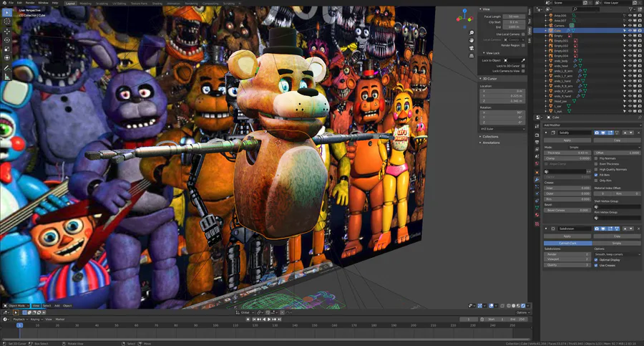This screenshot has height=346, width=644.
Task: Switch to the Layout workspace tab
Action: [x=71, y=4]
